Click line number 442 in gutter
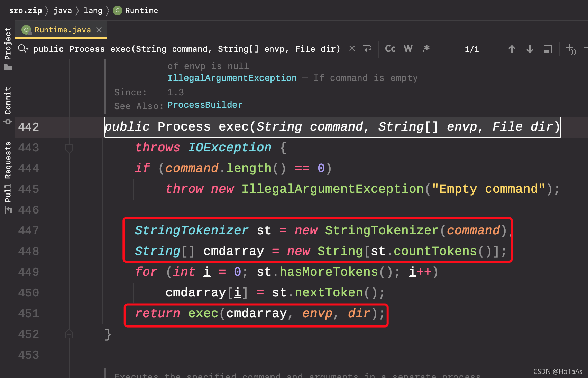 pyautogui.click(x=28, y=127)
